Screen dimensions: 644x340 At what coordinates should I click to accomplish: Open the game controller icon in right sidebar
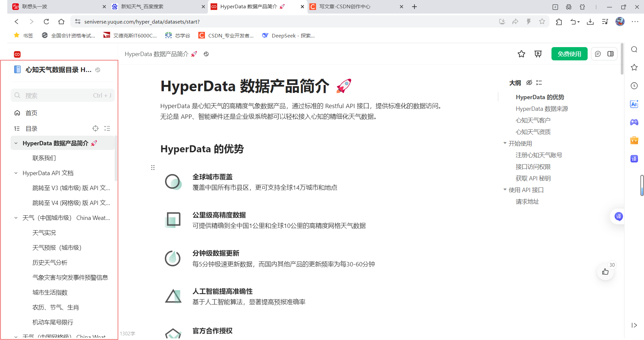(634, 122)
